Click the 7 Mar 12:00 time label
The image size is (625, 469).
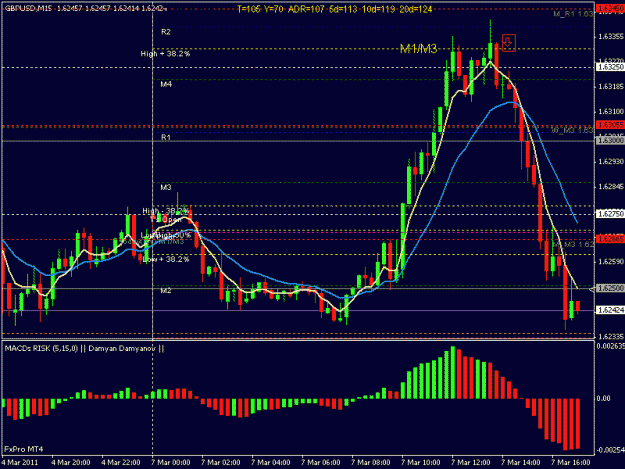click(470, 462)
